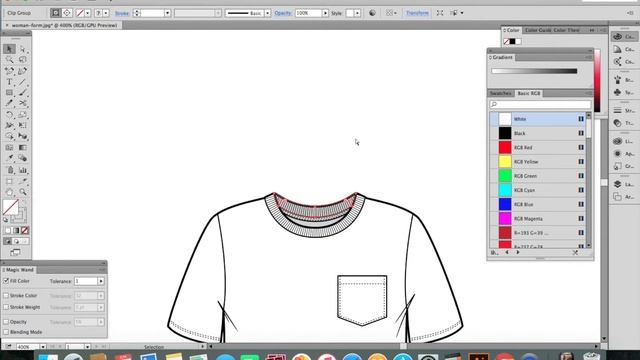
Task: Open stroke weight dropdown in control bar
Action: tap(167, 13)
